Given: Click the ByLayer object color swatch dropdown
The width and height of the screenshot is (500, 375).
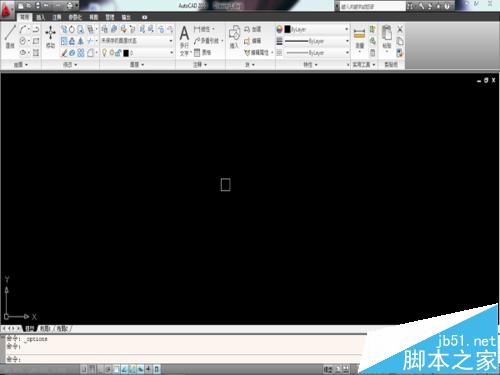Looking at the screenshot, I should coord(316,29).
